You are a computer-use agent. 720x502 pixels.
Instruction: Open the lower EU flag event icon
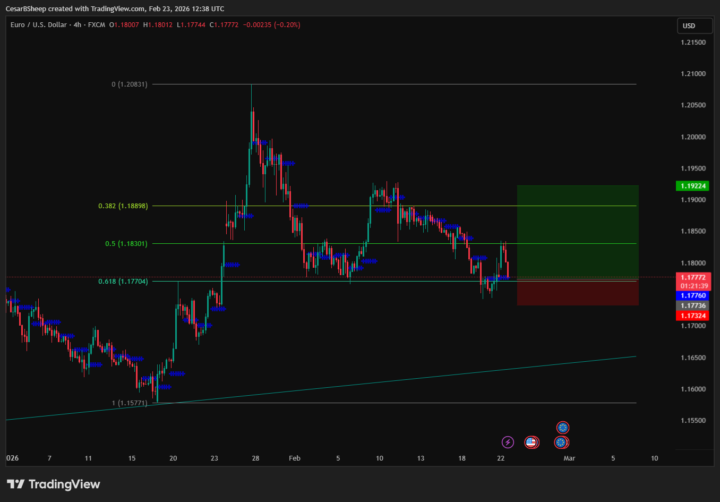pyautogui.click(x=561, y=442)
